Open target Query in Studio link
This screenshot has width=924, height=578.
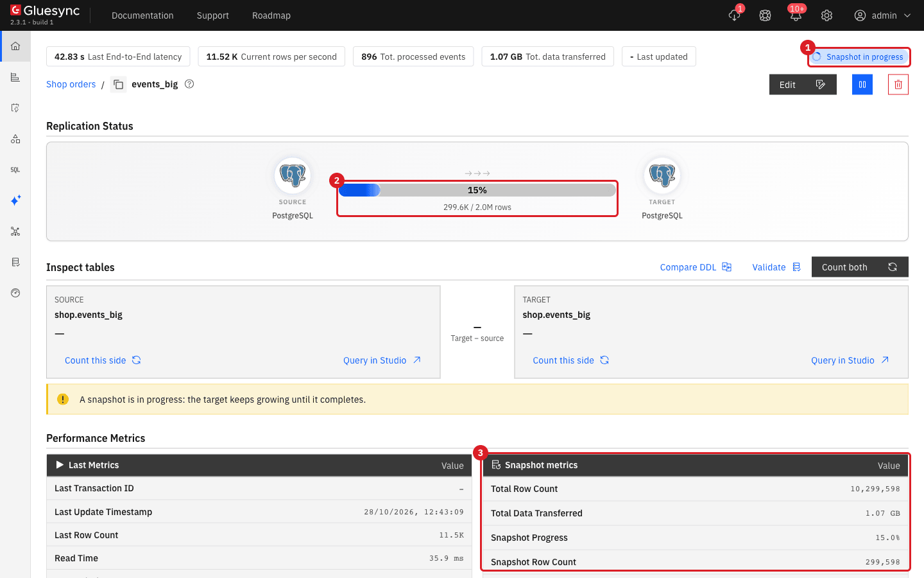[x=850, y=360]
